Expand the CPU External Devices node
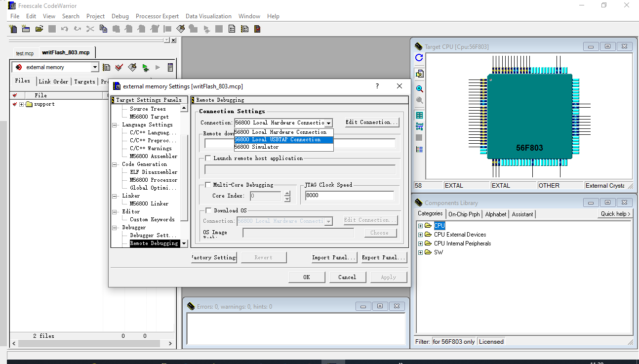The image size is (639, 364). coord(421,235)
